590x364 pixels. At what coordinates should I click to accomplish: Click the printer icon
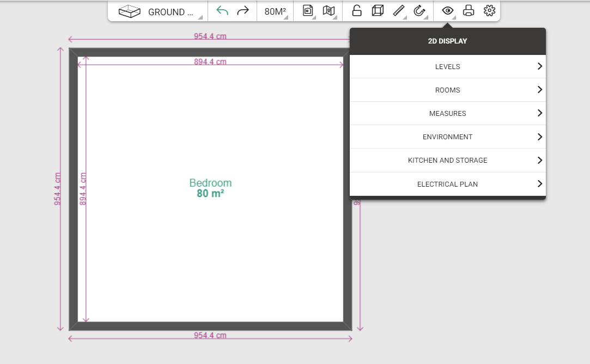tap(469, 11)
